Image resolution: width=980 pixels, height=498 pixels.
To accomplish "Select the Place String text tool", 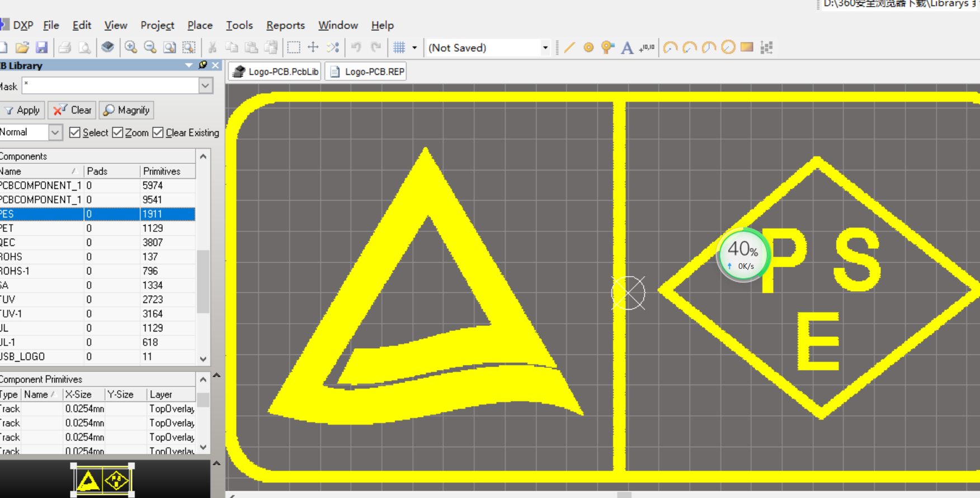I will (x=627, y=48).
